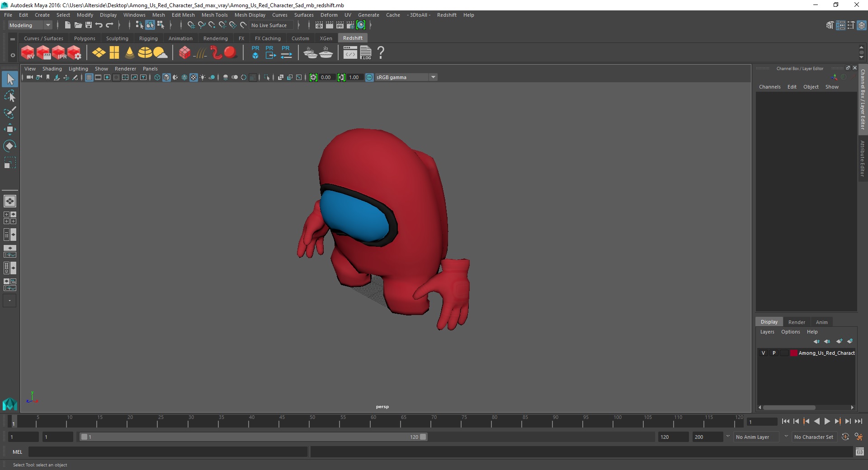Open the Render layer tab

(x=797, y=322)
